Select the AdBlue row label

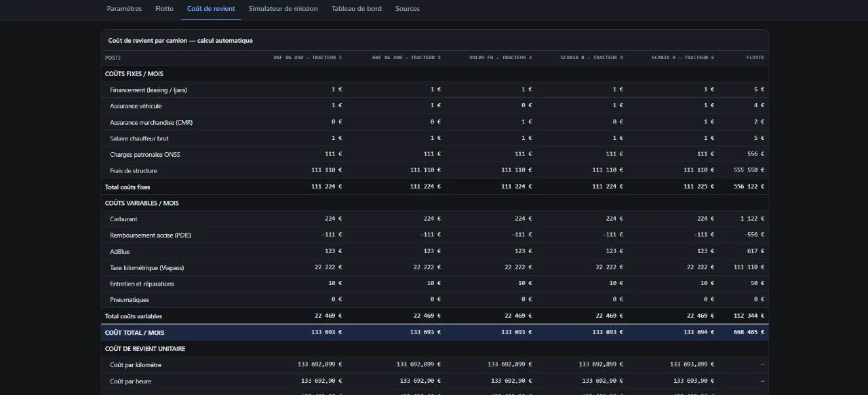tap(120, 252)
